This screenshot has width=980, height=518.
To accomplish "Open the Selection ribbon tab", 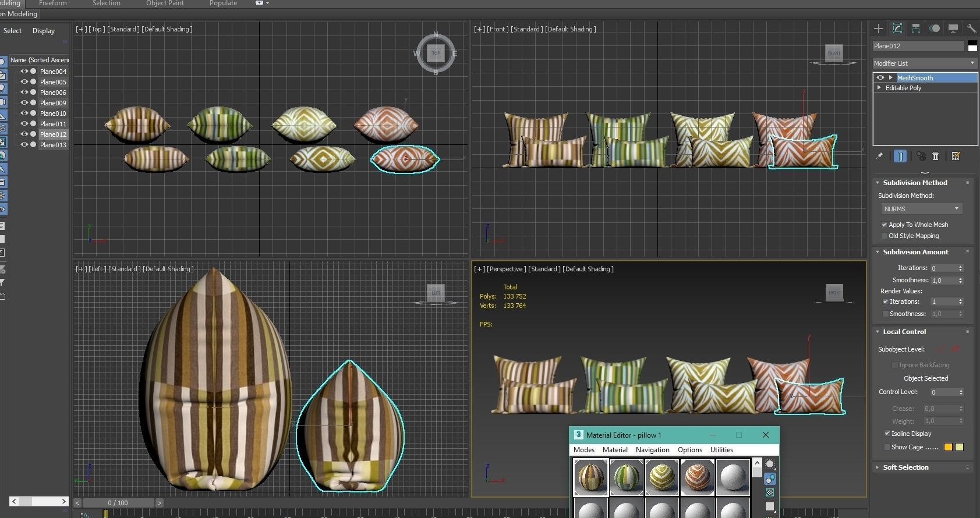I will 107,3.
